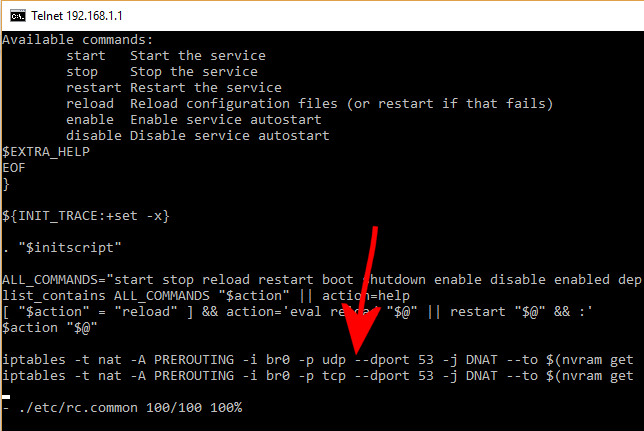
Task: Click 'tcp' in the second iptables rule
Action: click(334, 376)
